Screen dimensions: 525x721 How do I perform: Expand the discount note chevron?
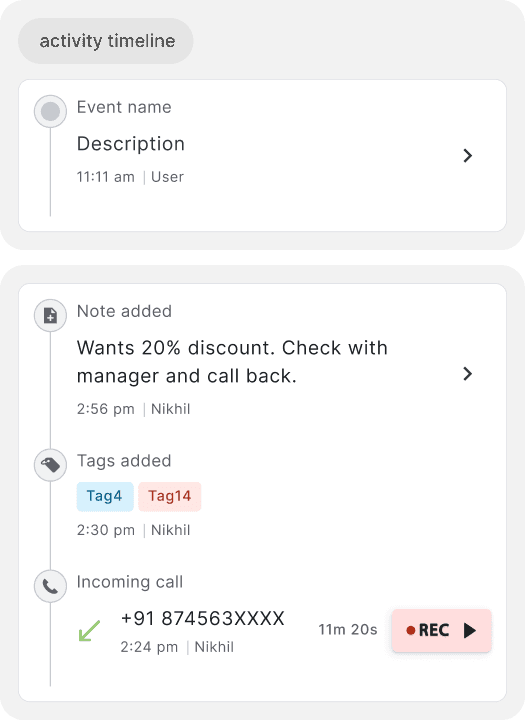[x=468, y=373]
